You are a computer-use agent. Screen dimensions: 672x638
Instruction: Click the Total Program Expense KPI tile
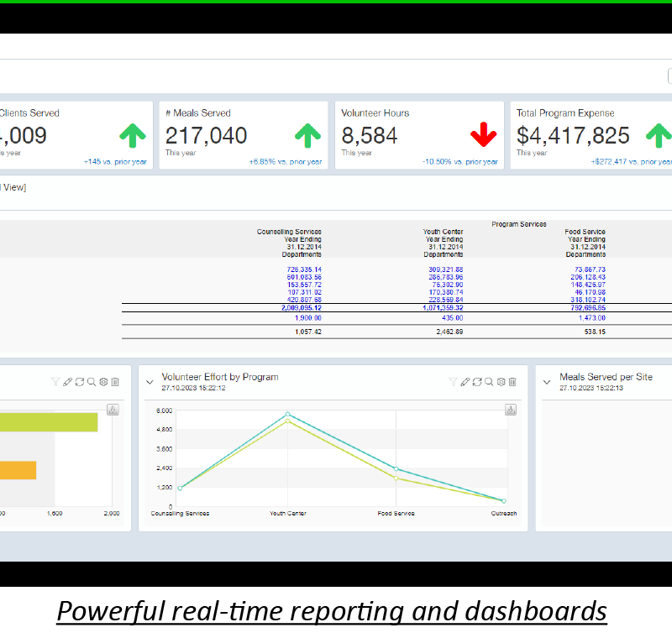(x=588, y=134)
